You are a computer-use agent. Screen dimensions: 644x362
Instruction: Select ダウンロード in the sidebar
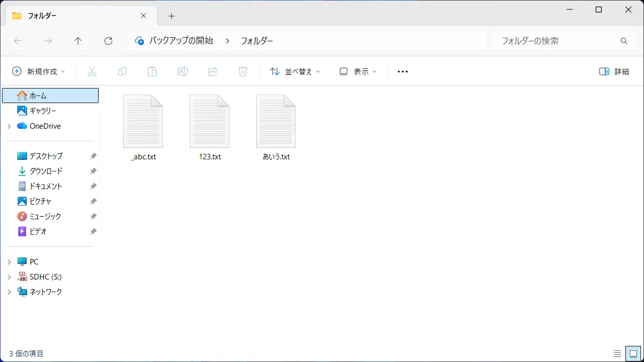pos(46,171)
